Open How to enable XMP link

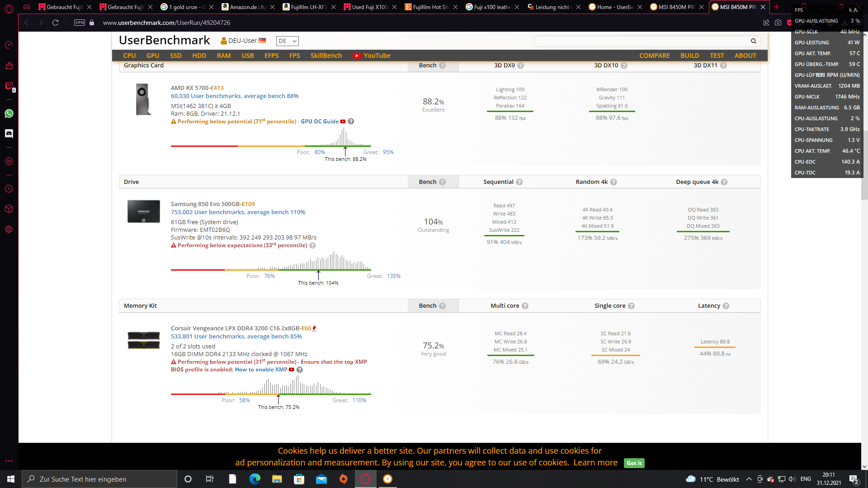point(261,370)
